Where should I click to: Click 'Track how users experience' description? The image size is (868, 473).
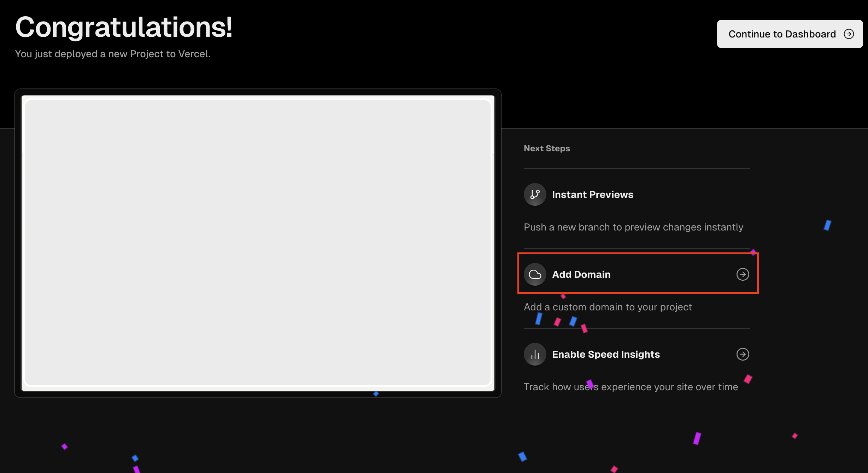(631, 387)
